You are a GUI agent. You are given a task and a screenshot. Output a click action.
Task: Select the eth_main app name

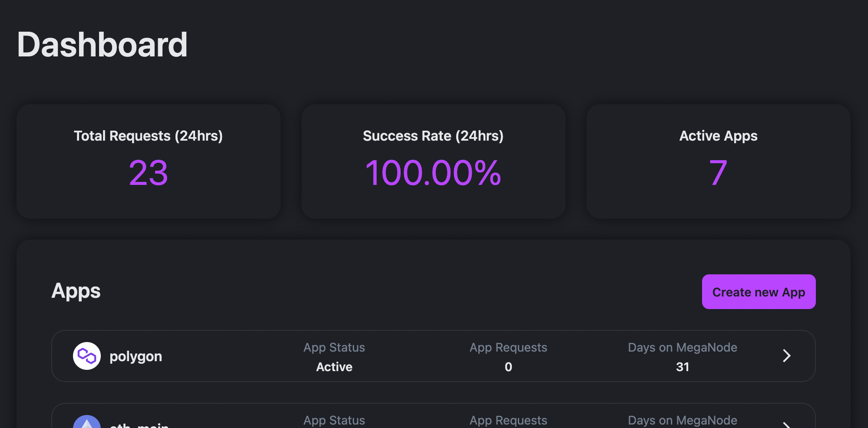pyautogui.click(x=139, y=425)
